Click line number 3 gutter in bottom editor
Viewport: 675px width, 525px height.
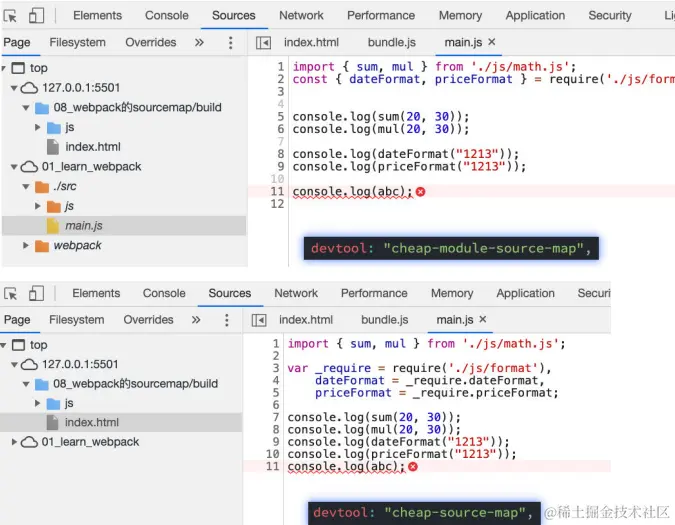point(276,368)
